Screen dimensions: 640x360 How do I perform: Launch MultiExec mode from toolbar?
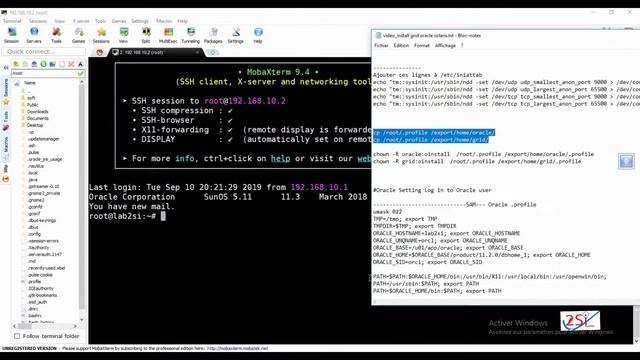168,36
